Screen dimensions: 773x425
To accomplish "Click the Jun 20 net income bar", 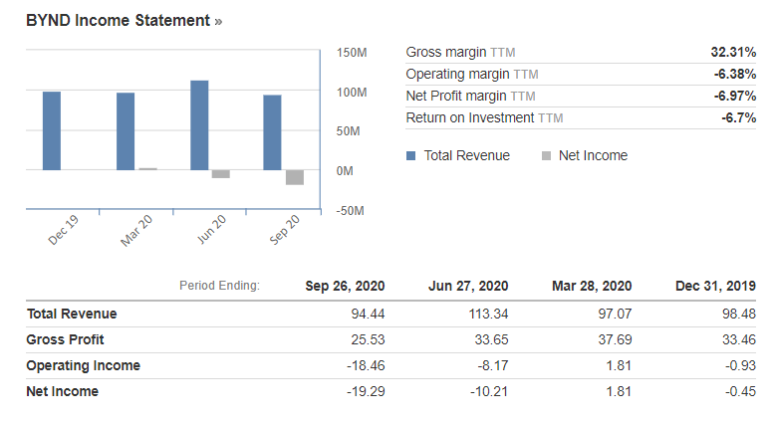I will coord(221,174).
